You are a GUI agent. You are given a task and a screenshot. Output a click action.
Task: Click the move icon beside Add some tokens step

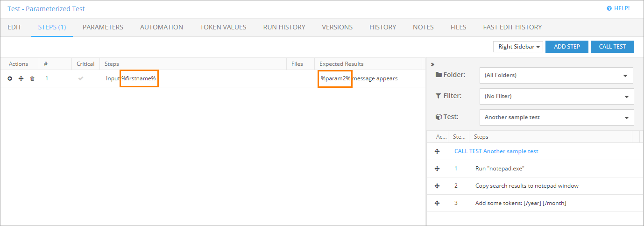437,203
